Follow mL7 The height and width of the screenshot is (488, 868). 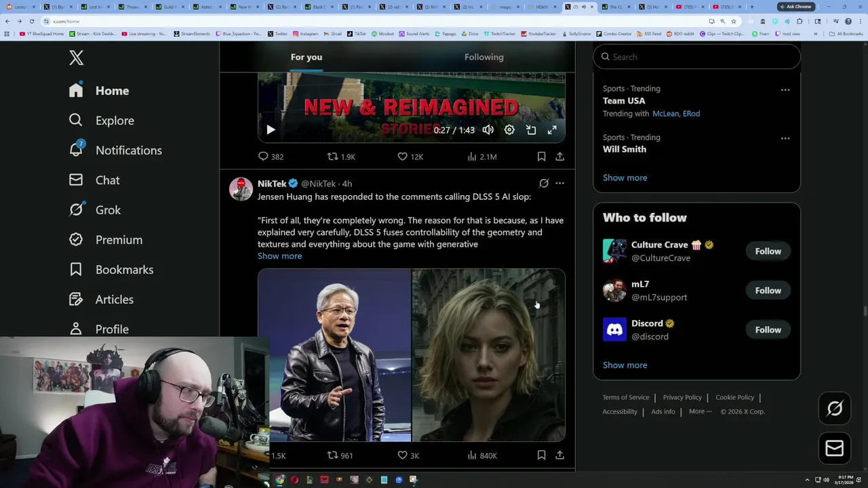[768, 291]
